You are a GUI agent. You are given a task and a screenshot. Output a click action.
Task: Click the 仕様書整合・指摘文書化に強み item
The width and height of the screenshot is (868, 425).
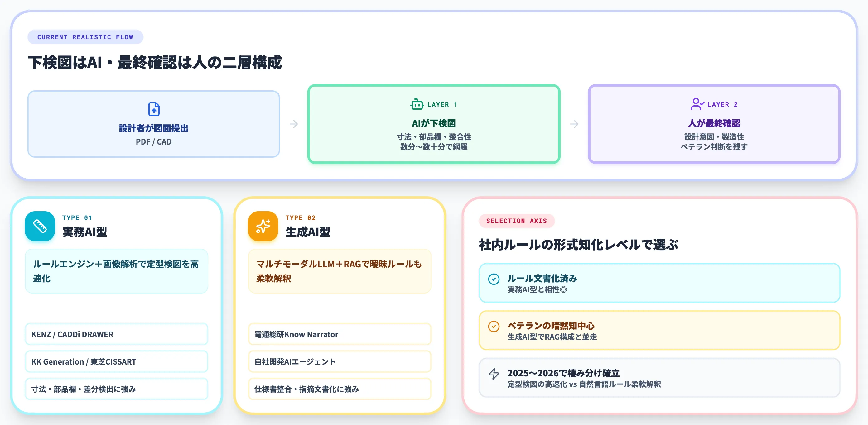340,389
